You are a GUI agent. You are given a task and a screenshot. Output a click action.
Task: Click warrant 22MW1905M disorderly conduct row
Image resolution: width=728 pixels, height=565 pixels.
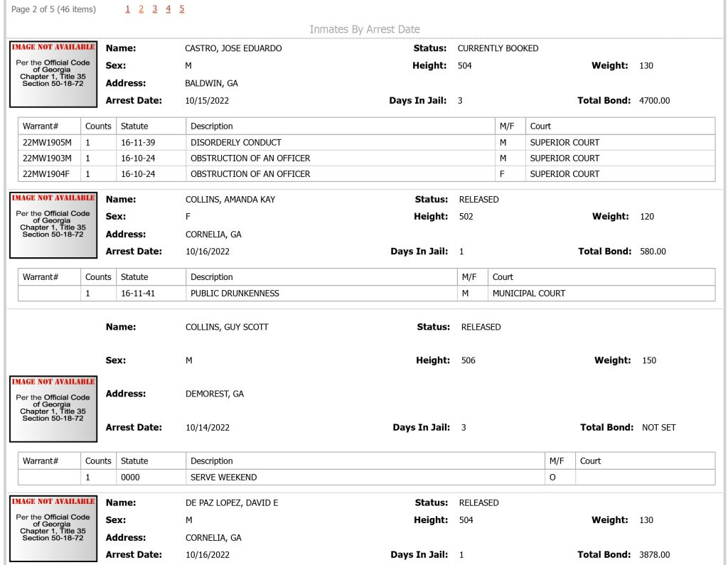[366, 143]
